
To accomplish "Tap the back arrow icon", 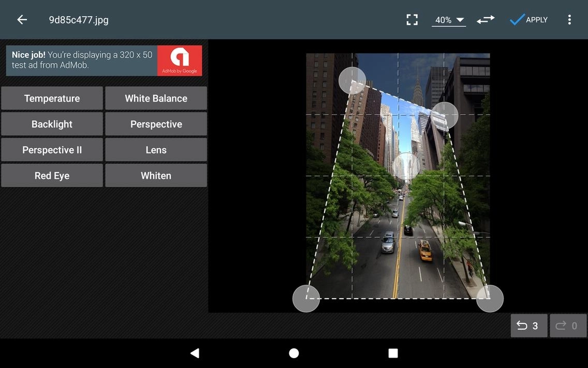I will tap(22, 20).
